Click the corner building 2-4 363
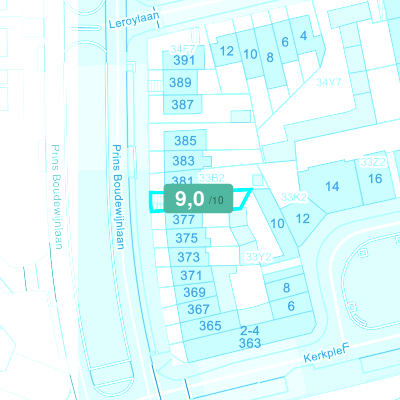 tap(250, 337)
